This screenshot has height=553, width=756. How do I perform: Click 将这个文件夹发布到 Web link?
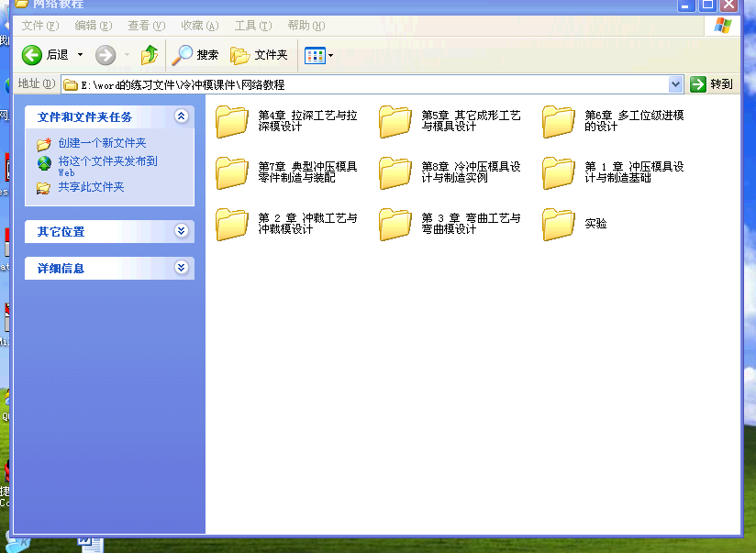(107, 166)
